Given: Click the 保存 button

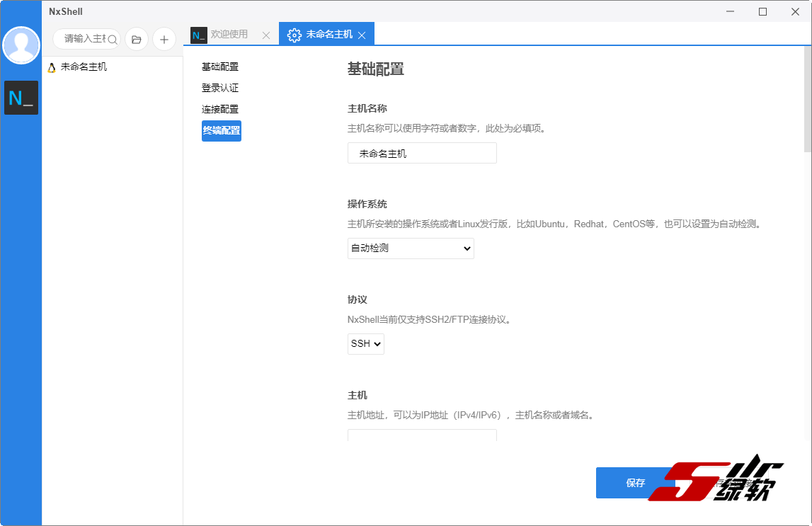Looking at the screenshot, I should click(635, 483).
